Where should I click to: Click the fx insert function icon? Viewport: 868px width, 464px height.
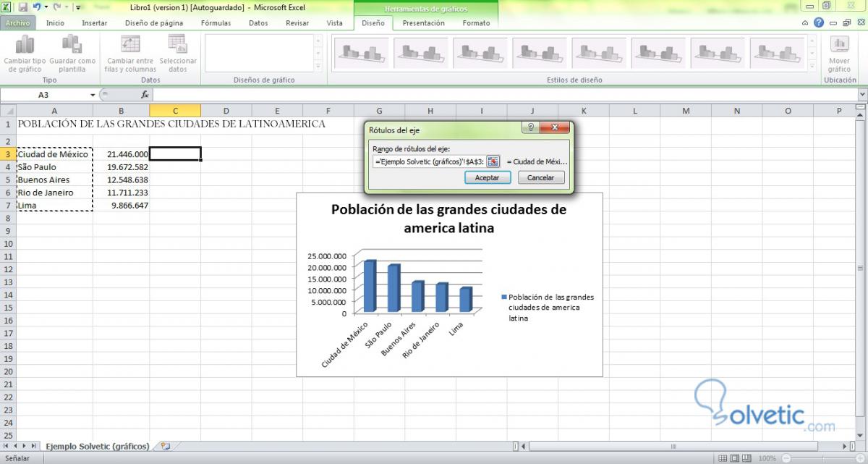145,95
